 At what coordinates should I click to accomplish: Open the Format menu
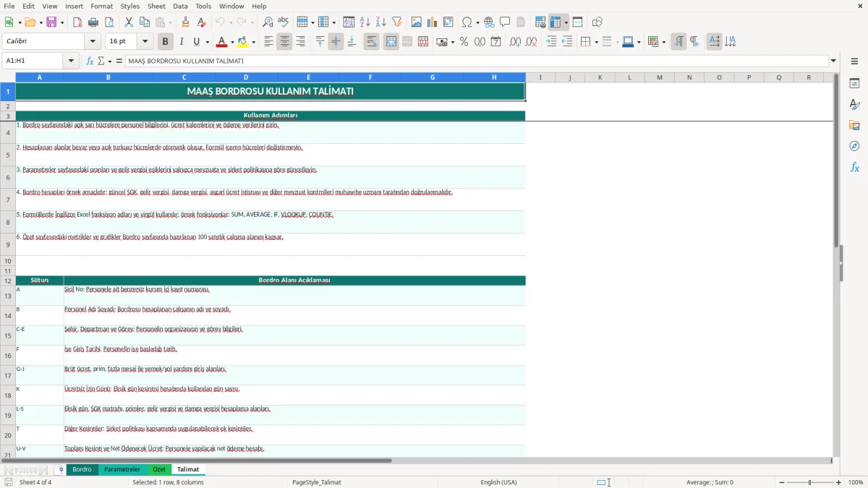click(x=101, y=6)
